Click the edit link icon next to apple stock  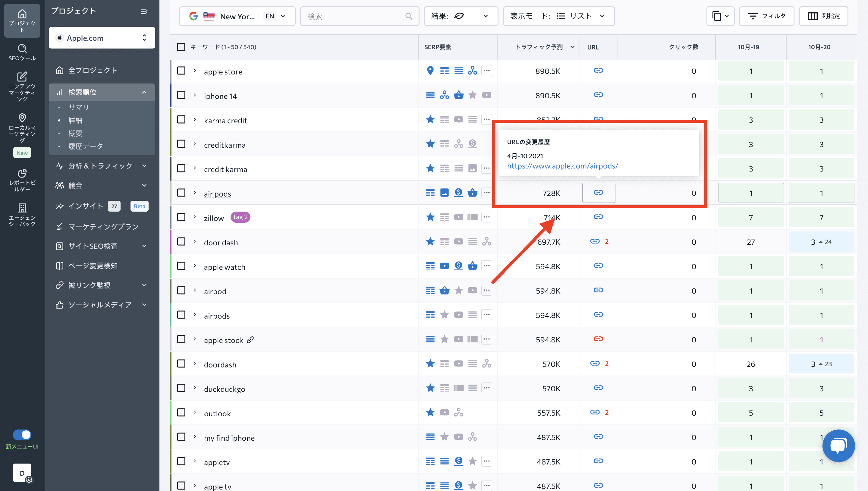tap(250, 340)
